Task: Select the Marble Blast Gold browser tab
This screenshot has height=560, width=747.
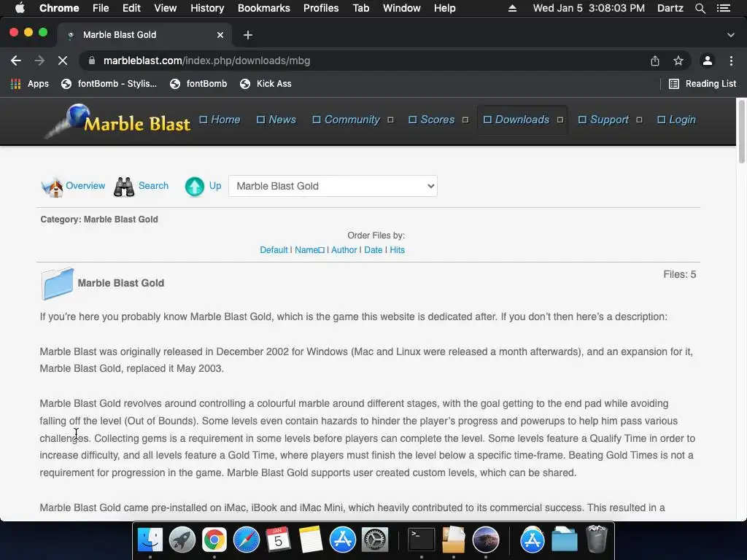Action: (x=145, y=35)
